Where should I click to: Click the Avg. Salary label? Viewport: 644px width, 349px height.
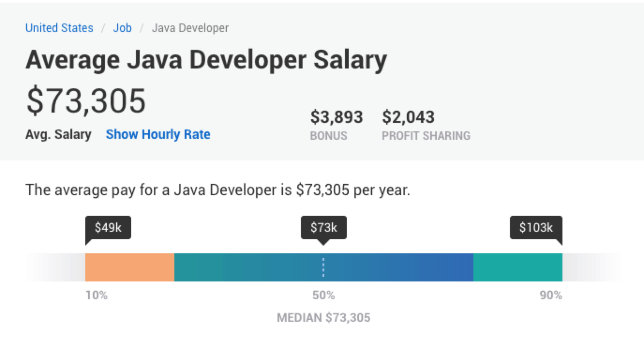click(59, 134)
